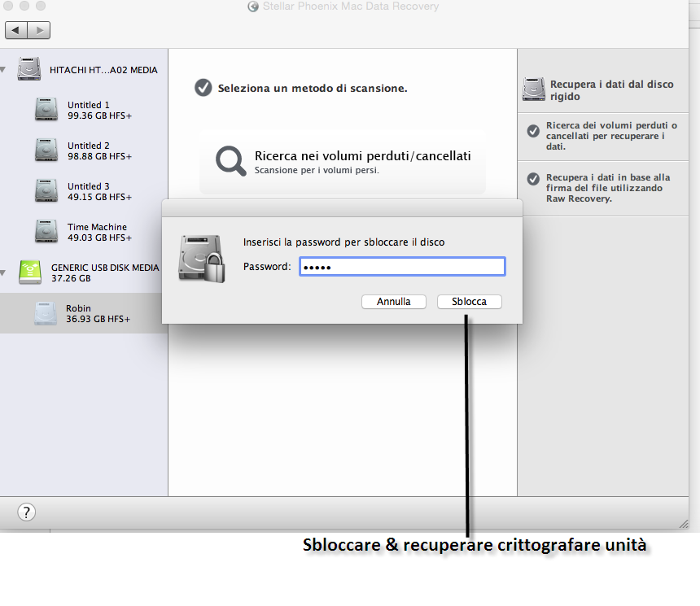Image resolution: width=700 pixels, height=606 pixels.
Task: Click the Untitled 3 volume disk icon
Action: (x=46, y=191)
